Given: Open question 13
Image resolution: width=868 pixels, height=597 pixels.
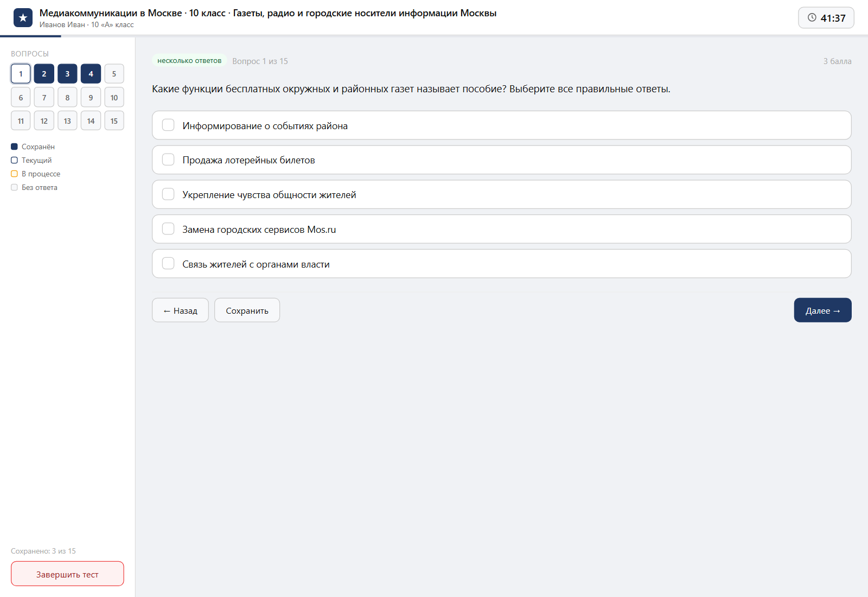Looking at the screenshot, I should [x=67, y=121].
